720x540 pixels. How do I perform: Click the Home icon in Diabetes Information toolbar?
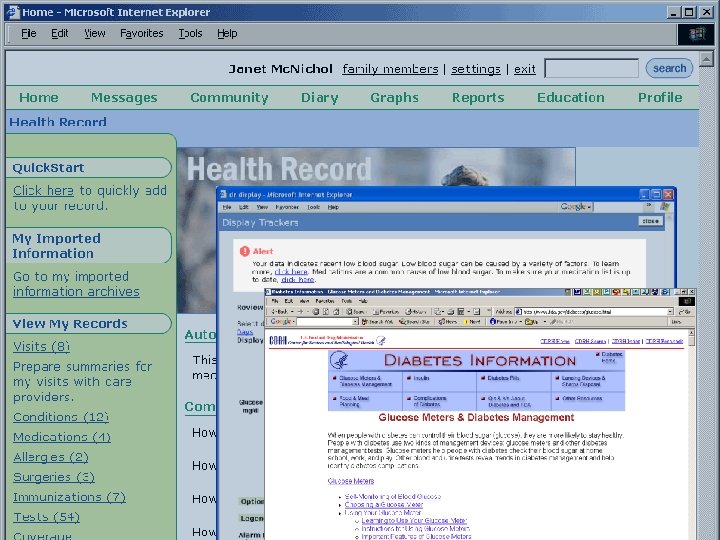pyautogui.click(x=336, y=312)
